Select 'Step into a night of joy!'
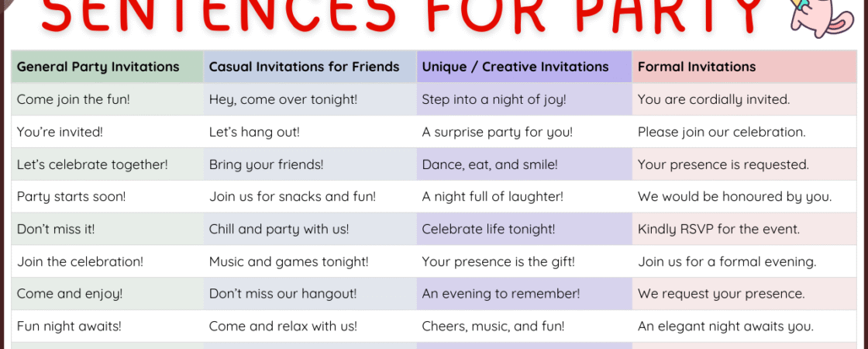Image resolution: width=868 pixels, height=349 pixels. (494, 99)
